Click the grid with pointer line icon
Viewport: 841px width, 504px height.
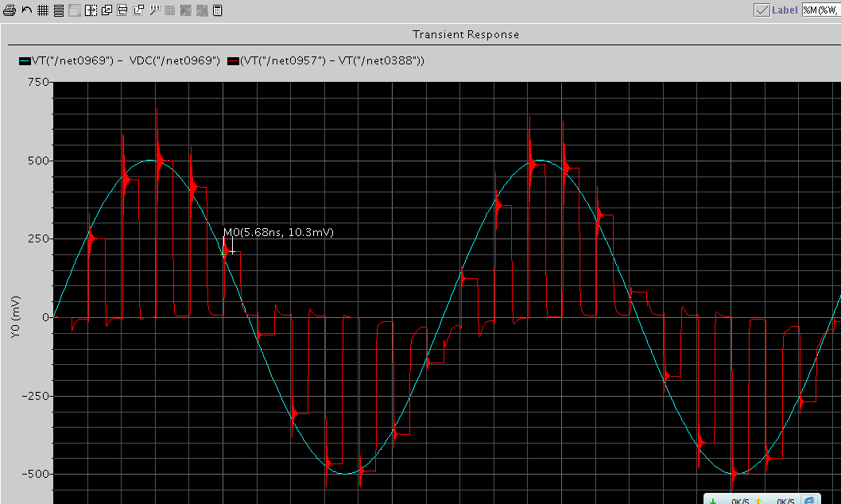tap(155, 10)
